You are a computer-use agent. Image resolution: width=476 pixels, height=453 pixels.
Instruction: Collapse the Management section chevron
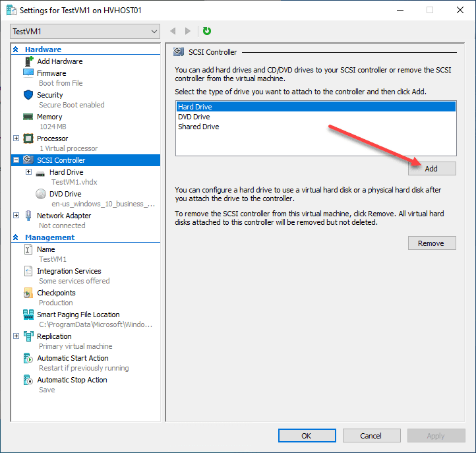tap(16, 237)
